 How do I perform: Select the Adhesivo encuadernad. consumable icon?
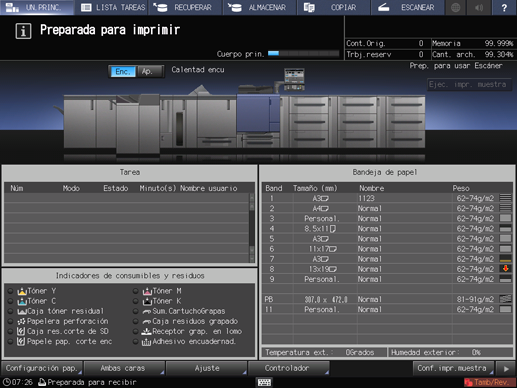(146, 342)
